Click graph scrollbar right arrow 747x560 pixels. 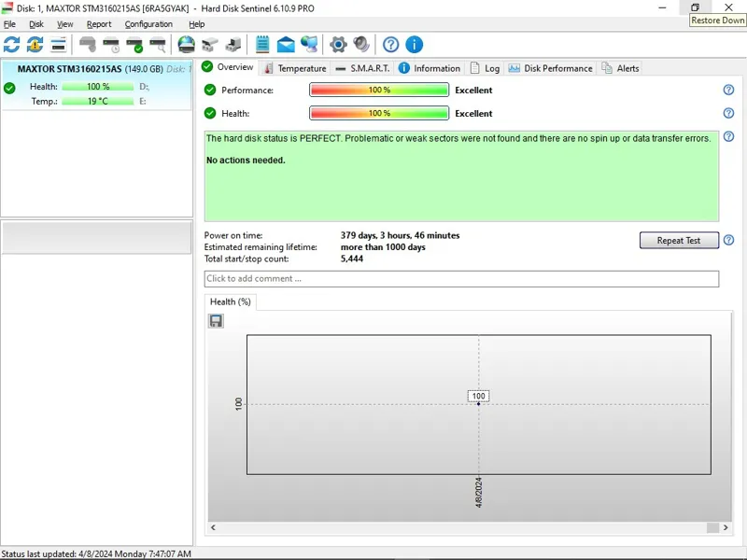pyautogui.click(x=726, y=527)
